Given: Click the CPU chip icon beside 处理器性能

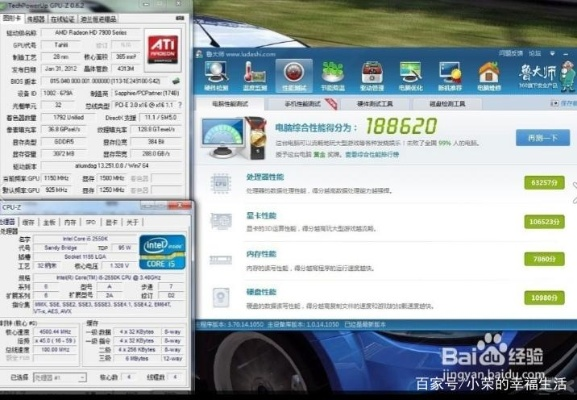Looking at the screenshot, I should click(x=220, y=184).
